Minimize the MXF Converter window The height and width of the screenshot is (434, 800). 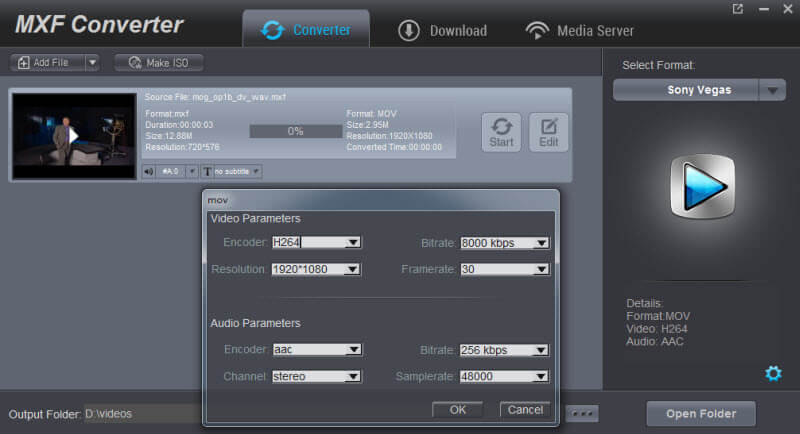pos(764,9)
